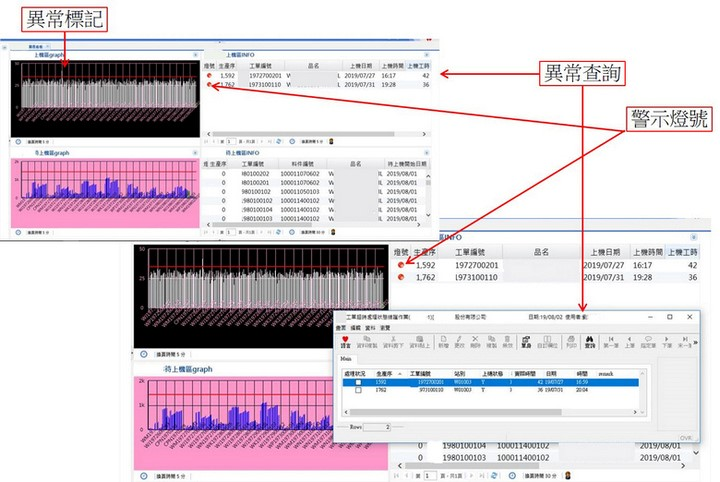Check the 處理狀況 checkbox for row 1762
The height and width of the screenshot is (482, 720).
357,391
